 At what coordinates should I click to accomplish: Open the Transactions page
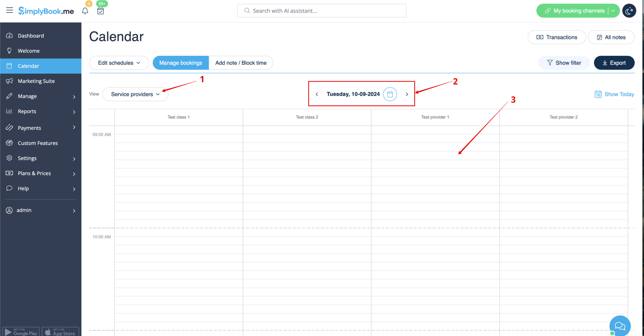[x=557, y=37]
